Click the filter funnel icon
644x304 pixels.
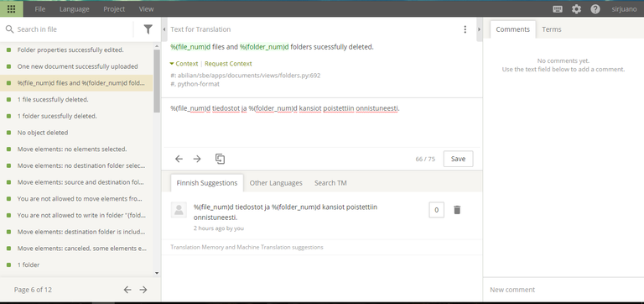click(148, 29)
